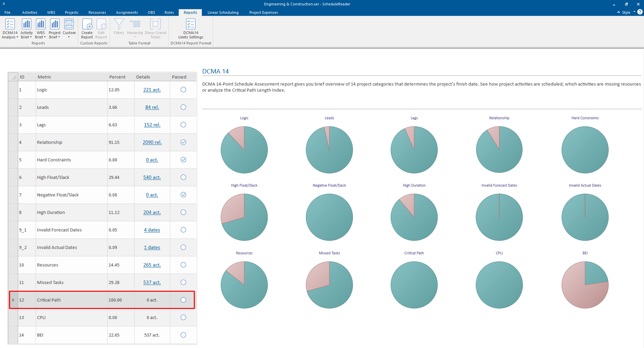Sort by the Metric column header
644x348 pixels.
click(72, 77)
